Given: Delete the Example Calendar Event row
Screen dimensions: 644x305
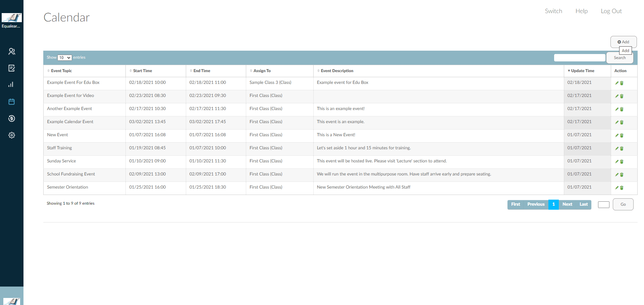Looking at the screenshot, I should tap(622, 122).
